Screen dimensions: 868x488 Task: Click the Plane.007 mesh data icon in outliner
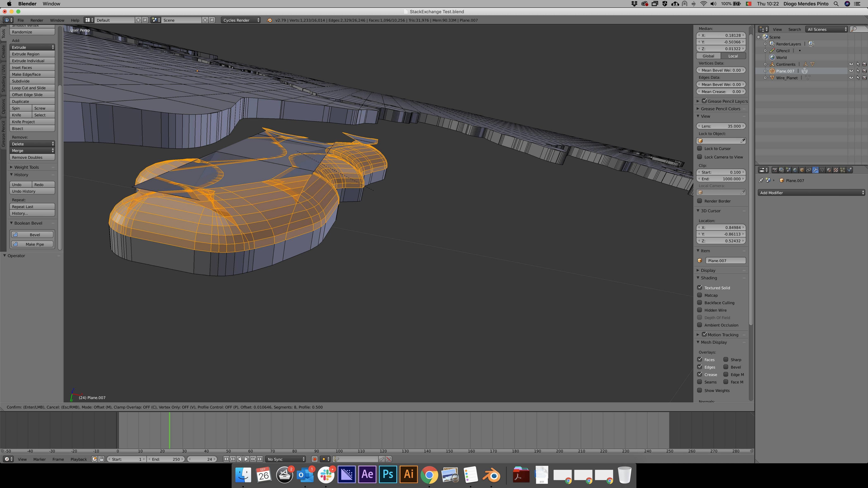[x=805, y=71]
